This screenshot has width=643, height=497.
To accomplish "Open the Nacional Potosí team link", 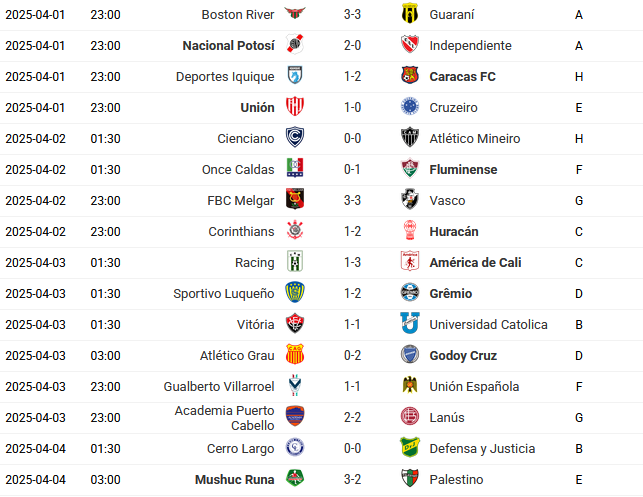I will coord(228,46).
